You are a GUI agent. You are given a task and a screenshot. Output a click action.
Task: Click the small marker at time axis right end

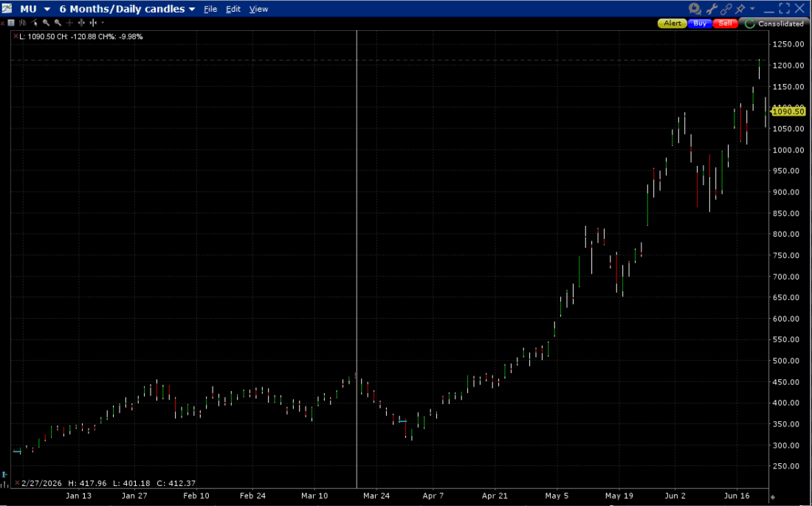(x=773, y=497)
